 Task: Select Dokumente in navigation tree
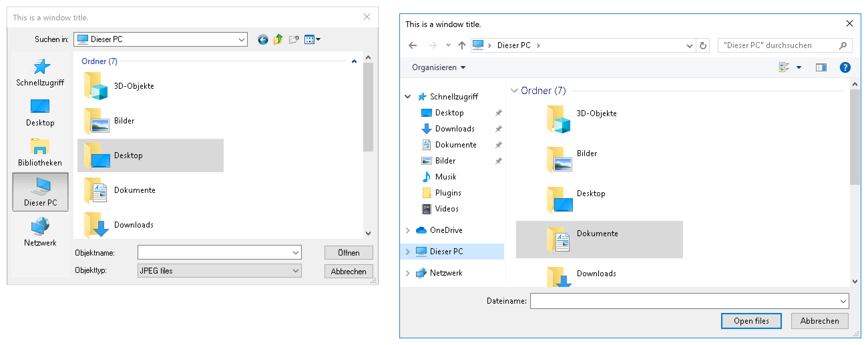456,145
